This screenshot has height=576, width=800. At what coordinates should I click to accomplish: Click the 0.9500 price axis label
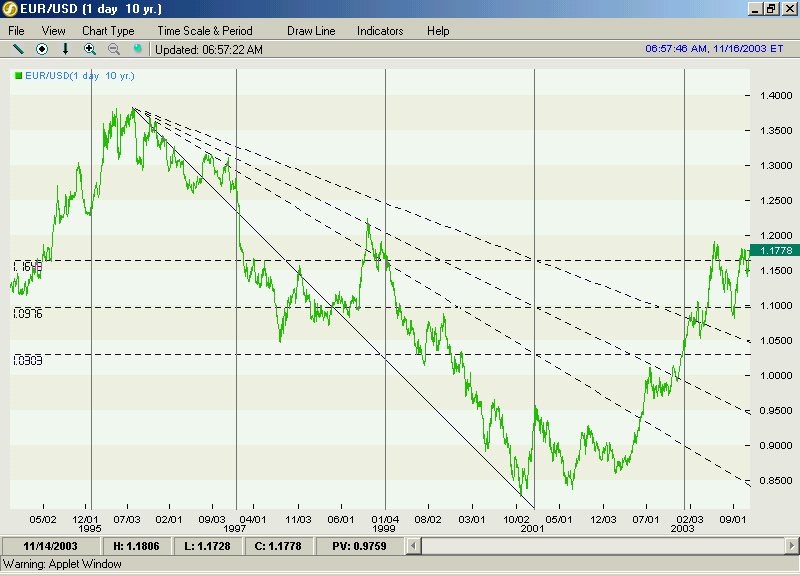point(776,411)
